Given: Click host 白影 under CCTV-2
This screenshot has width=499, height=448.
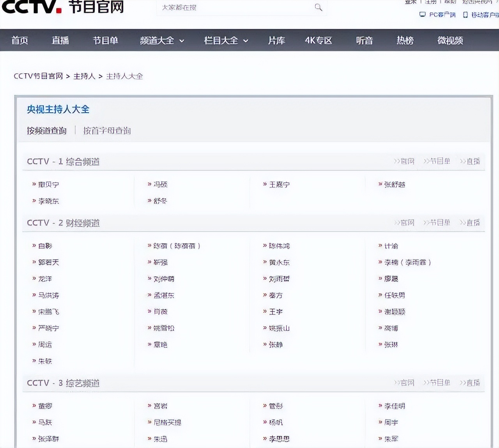Looking at the screenshot, I should [46, 246].
